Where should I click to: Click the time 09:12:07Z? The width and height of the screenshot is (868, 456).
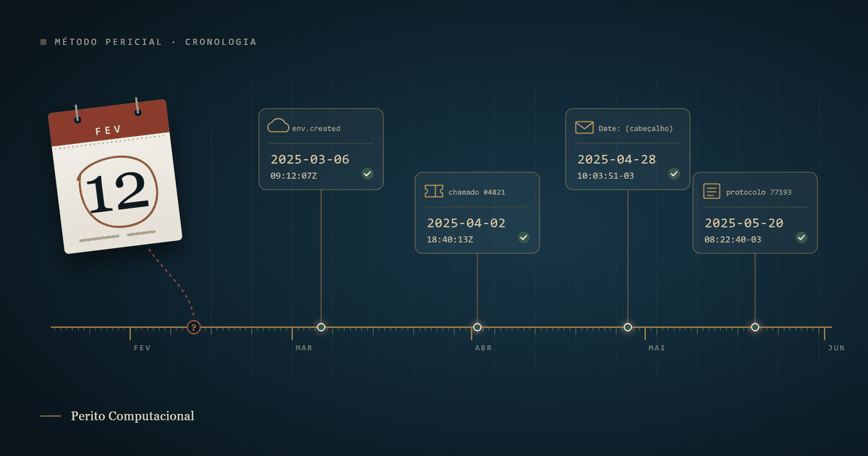(294, 176)
